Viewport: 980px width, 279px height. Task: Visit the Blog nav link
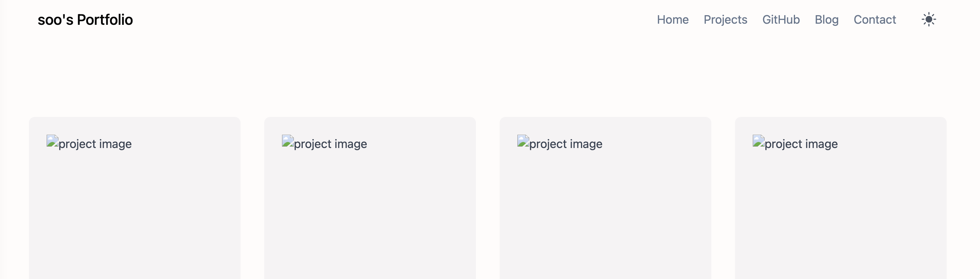(x=826, y=19)
